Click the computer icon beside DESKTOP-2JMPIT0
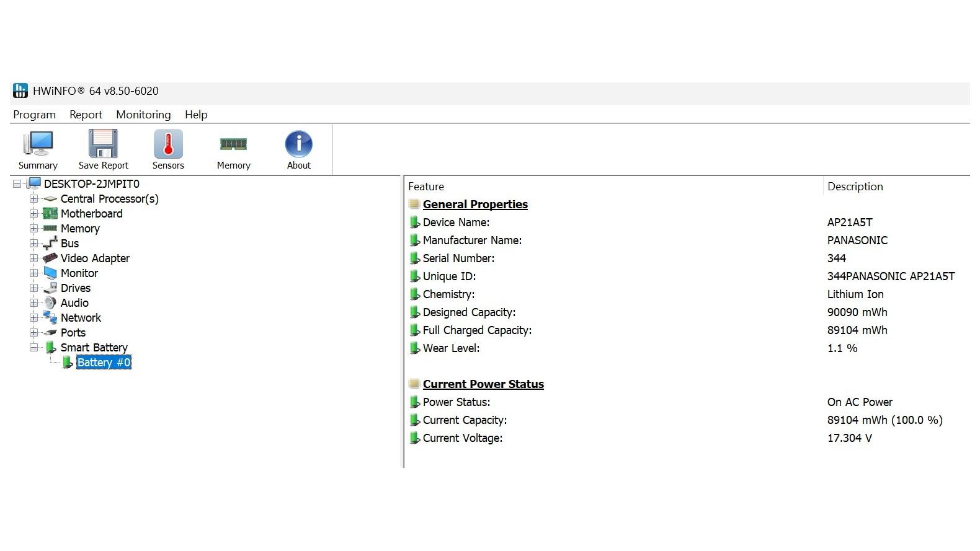Screen dimensions: 980x551 (34, 183)
